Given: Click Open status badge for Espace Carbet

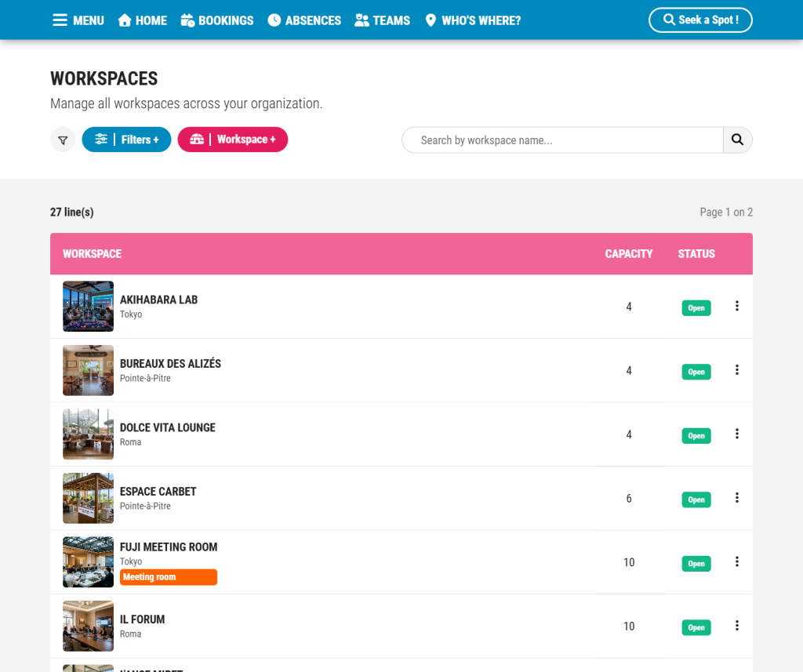Looking at the screenshot, I should (696, 500).
